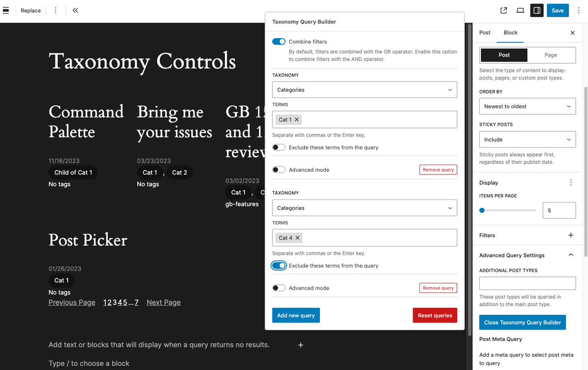Click the gb-features tag
The width and height of the screenshot is (588, 370).
click(242, 204)
